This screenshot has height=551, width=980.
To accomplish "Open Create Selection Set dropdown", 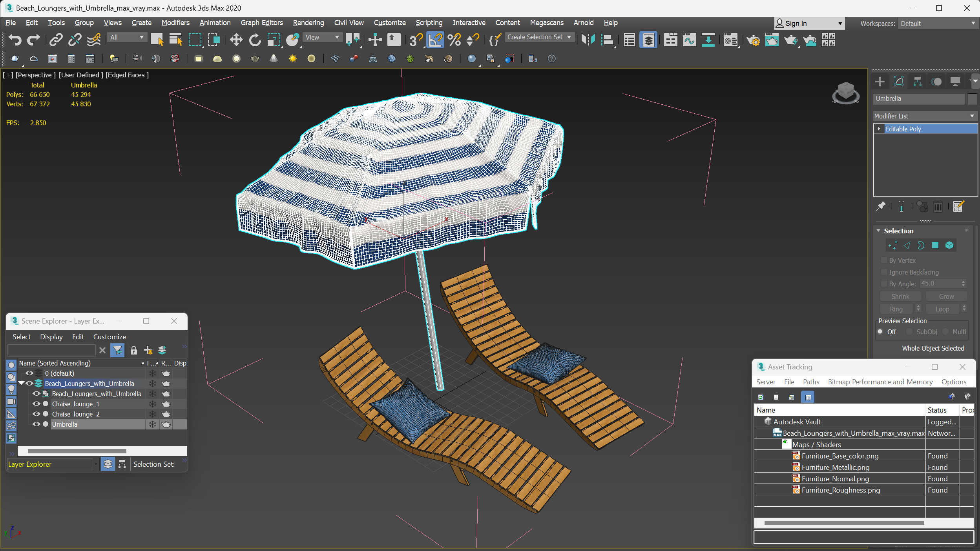I will click(x=540, y=37).
